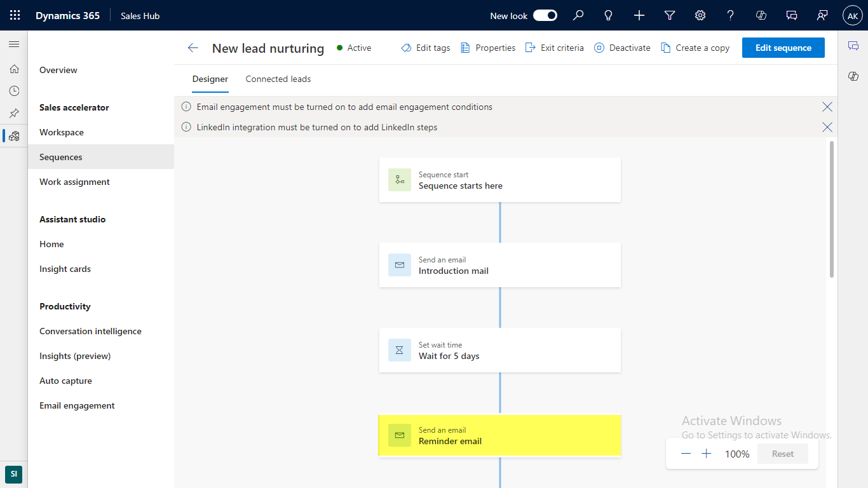Screen dimensions: 868x488
Task: Dismiss the LinkedIn integration notification
Action: 827,127
